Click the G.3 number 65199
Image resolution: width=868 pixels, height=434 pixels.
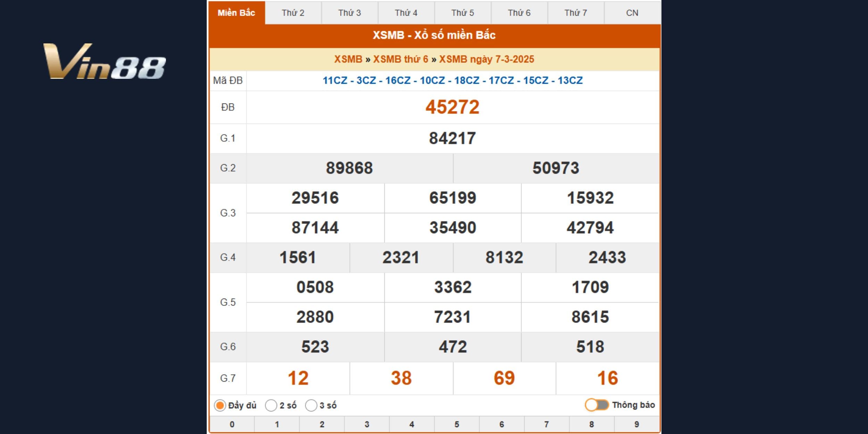(453, 198)
